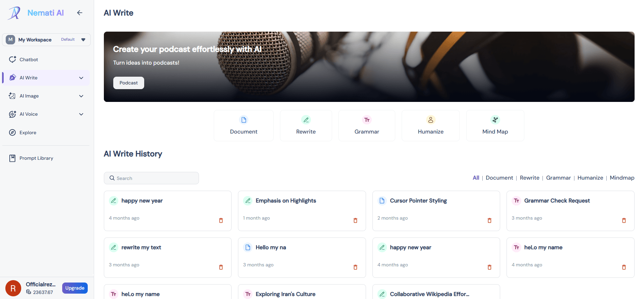Open the Grammar tool card
This screenshot has height=299, width=644.
(367, 126)
